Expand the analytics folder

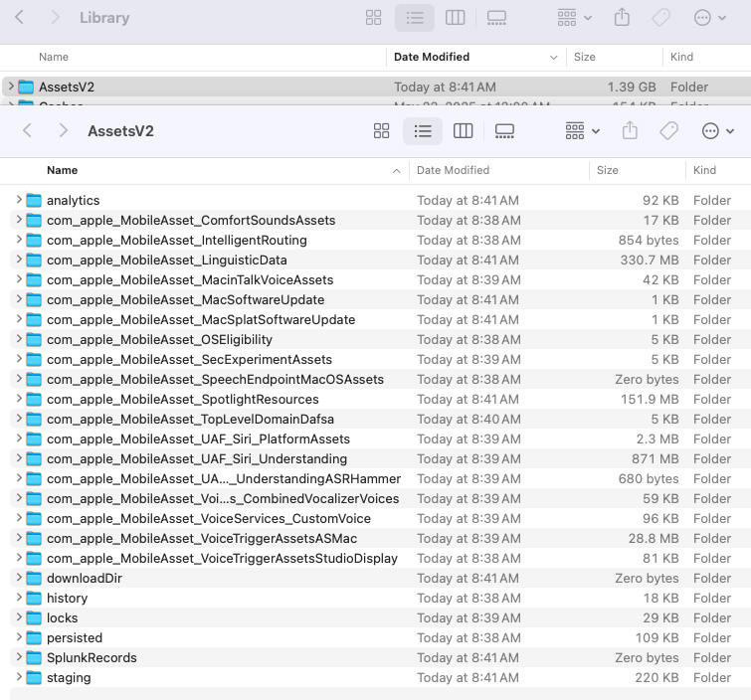click(19, 199)
